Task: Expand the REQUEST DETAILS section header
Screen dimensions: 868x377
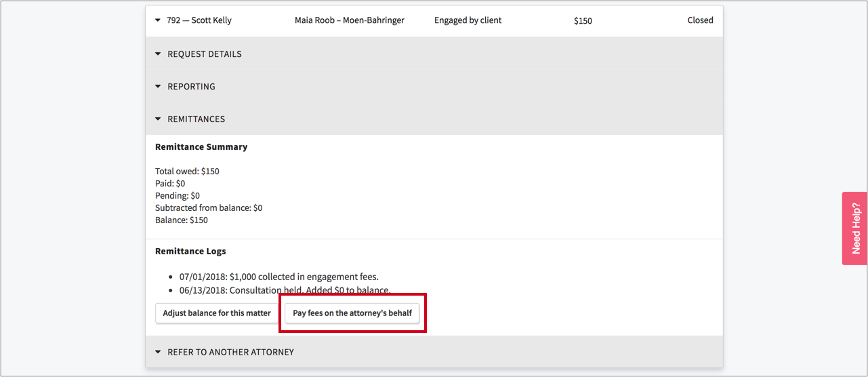Action: pos(205,54)
